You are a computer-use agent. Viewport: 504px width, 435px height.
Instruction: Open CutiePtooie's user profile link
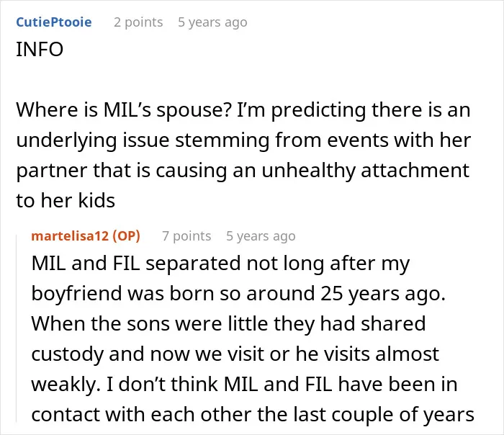(x=54, y=22)
